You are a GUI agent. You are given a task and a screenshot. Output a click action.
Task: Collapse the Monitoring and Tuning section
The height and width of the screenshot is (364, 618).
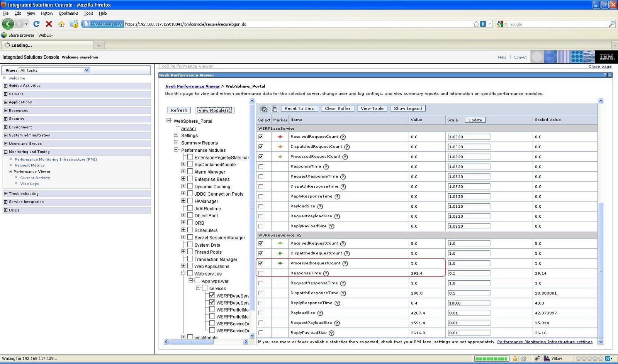pos(6,152)
